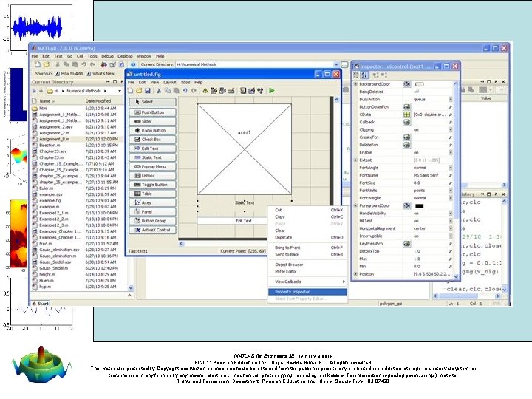Click the new file icon in MATLAB toolbar
This screenshot has height=399, width=532.
38,64
